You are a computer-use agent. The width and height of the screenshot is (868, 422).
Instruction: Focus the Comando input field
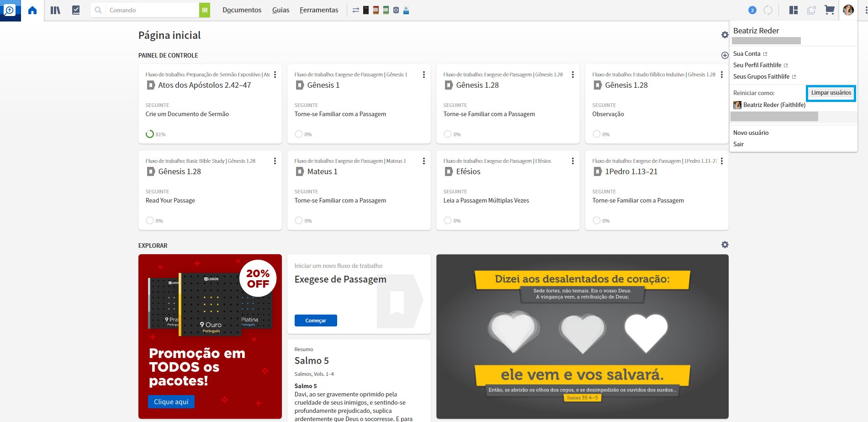153,10
